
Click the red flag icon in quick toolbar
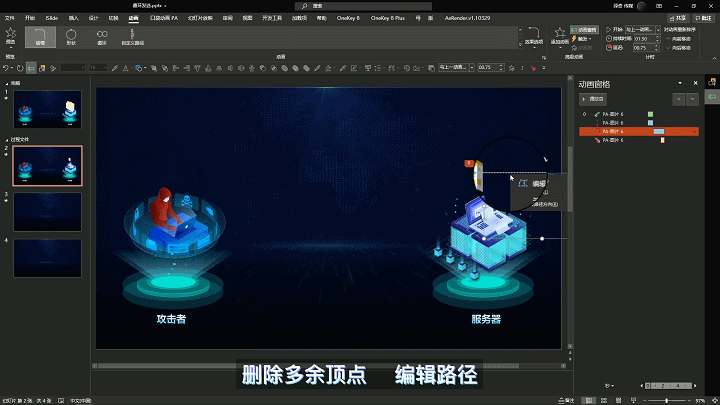[x=533, y=68]
